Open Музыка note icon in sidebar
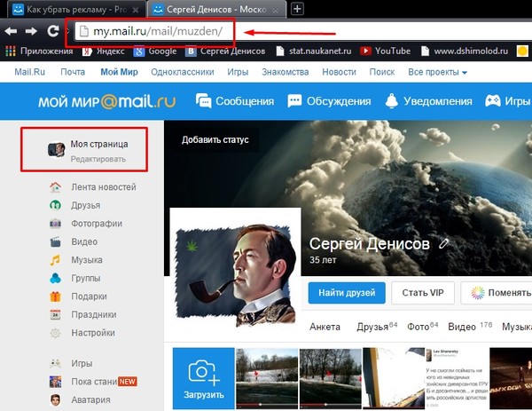This screenshot has height=411, width=532. [x=76, y=260]
